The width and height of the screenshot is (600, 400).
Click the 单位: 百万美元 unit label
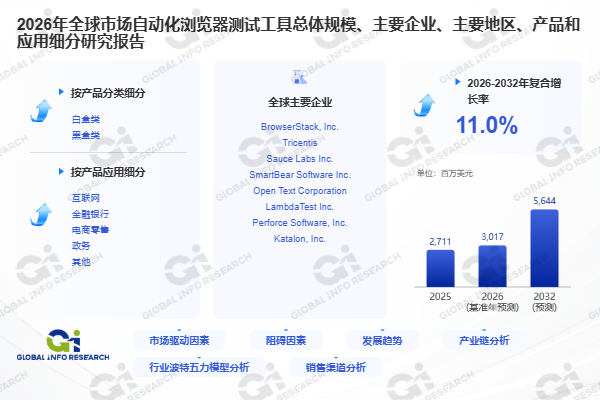(x=445, y=173)
